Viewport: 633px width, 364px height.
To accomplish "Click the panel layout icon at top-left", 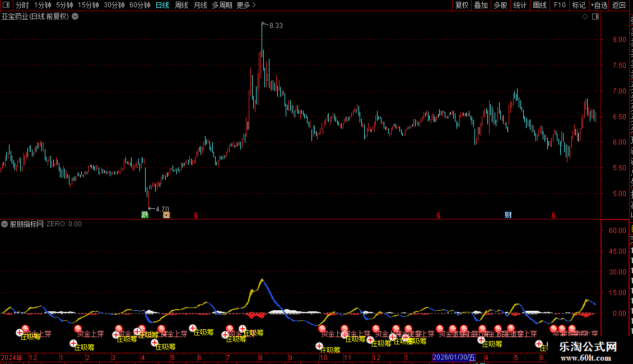I will (x=6, y=5).
